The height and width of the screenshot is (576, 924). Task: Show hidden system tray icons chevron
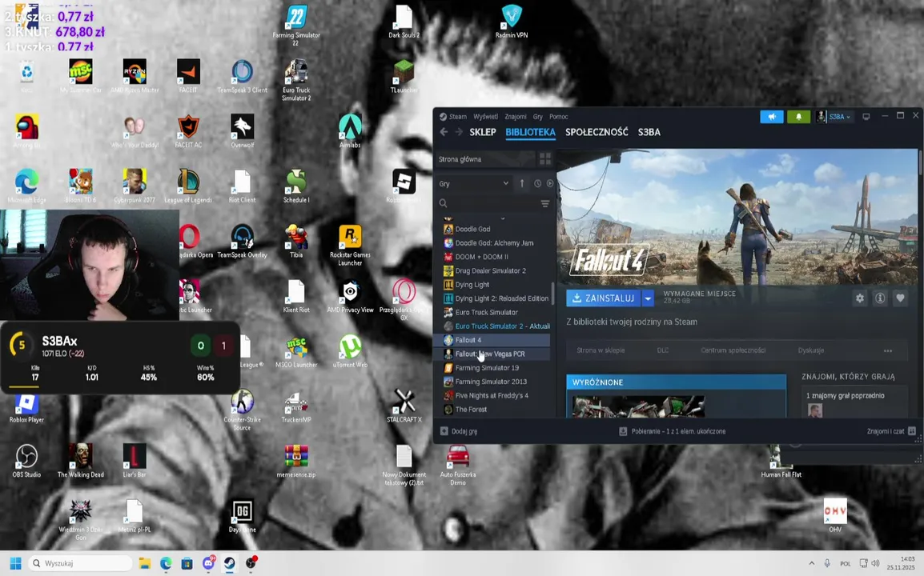point(811,564)
